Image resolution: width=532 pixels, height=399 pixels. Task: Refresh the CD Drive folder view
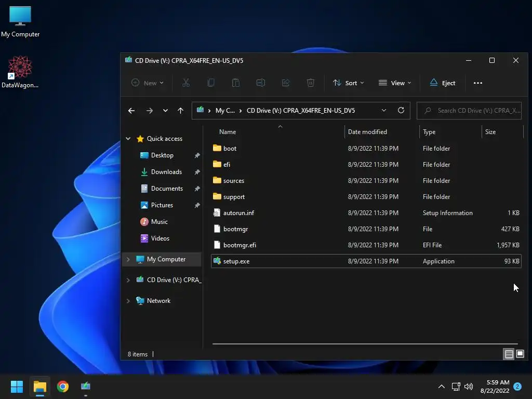[401, 110]
